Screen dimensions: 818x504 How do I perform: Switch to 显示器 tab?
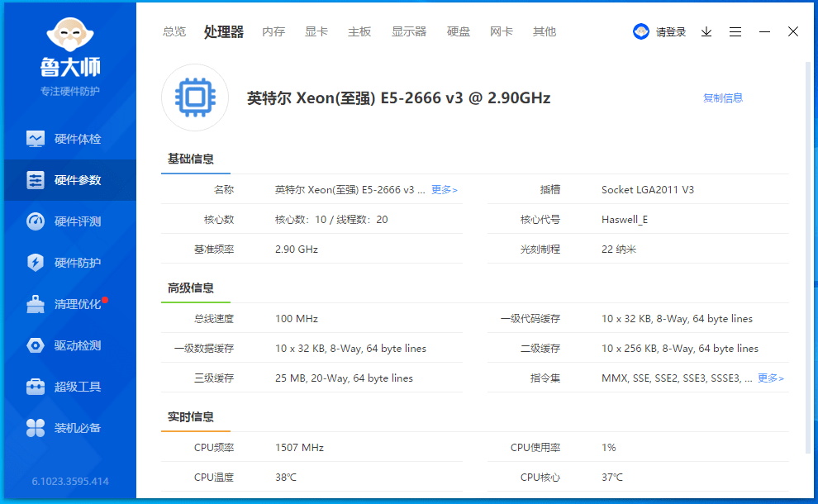point(409,32)
